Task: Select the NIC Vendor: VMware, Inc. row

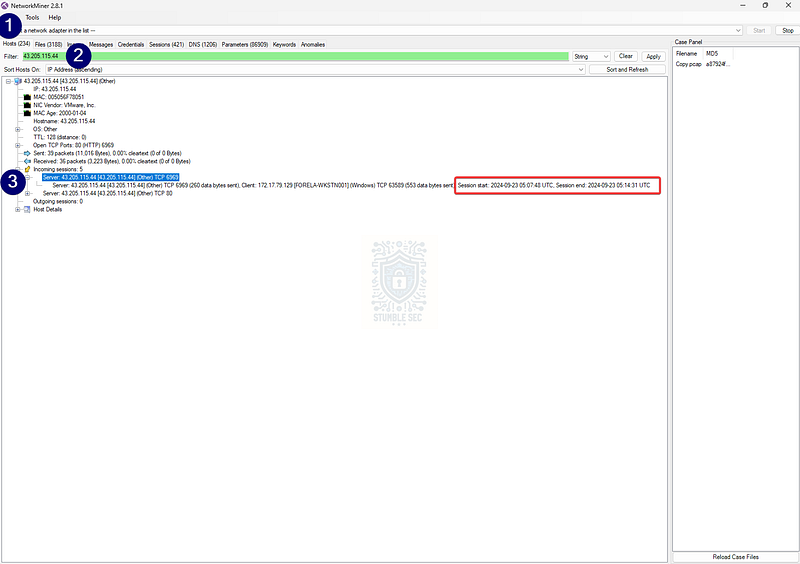Action: point(64,105)
